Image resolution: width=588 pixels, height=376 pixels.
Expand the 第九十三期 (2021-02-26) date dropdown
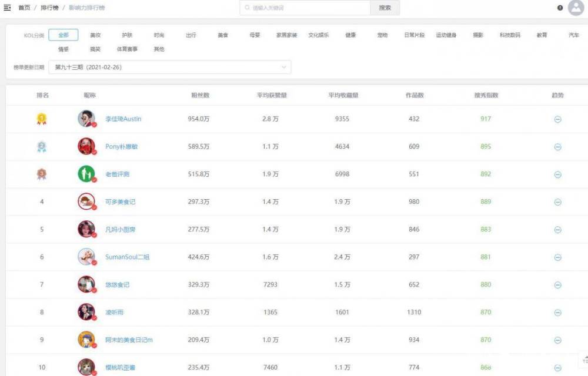[170, 68]
